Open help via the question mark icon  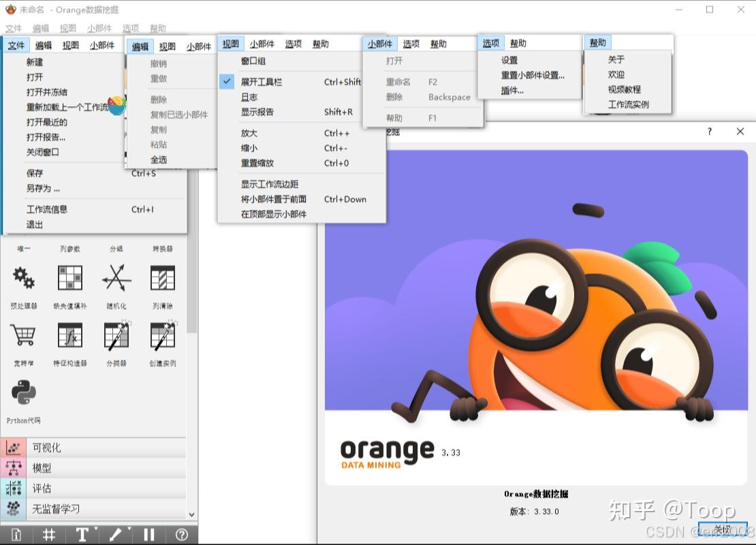pos(181,535)
